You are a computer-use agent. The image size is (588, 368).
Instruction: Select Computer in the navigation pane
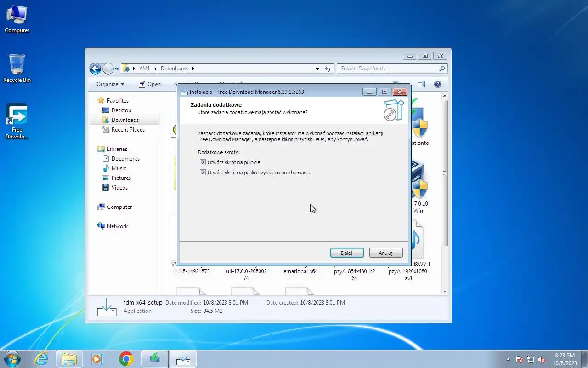point(115,207)
